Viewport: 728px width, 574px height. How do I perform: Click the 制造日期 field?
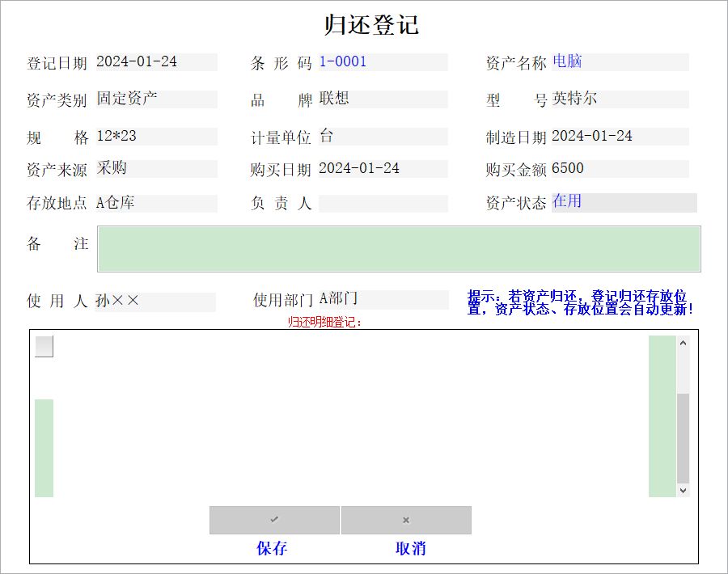pyautogui.click(x=620, y=137)
